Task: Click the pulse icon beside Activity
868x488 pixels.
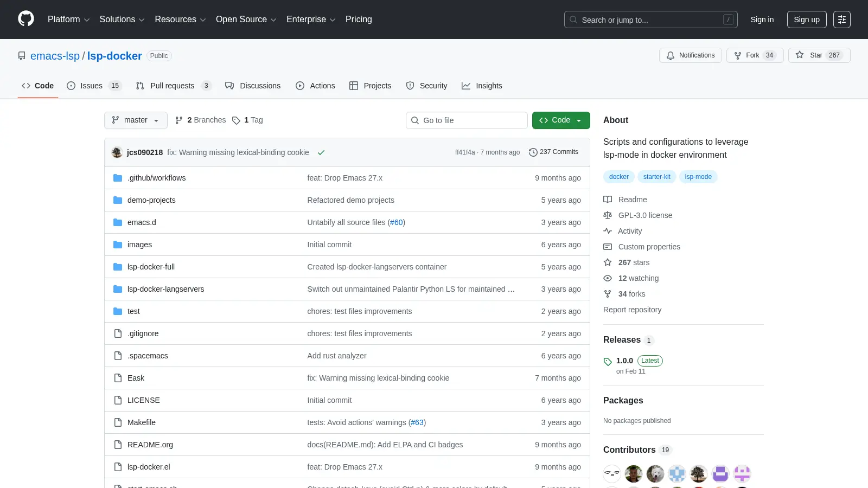Action: (608, 231)
